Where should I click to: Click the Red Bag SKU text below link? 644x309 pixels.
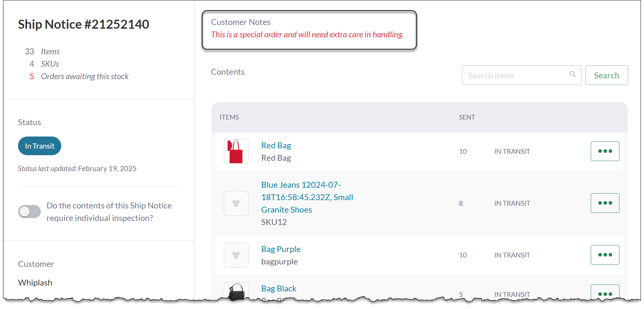click(x=276, y=158)
